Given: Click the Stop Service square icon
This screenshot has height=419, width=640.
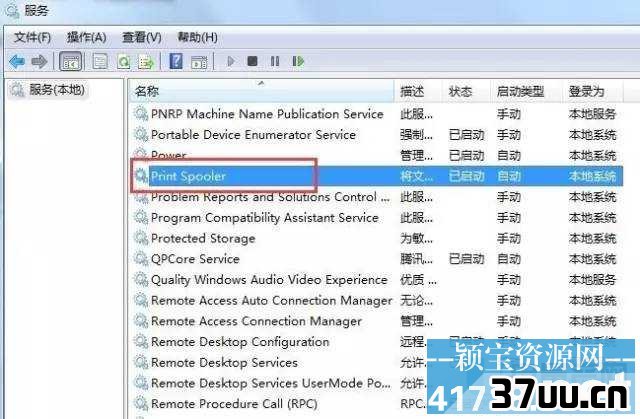Looking at the screenshot, I should tap(252, 61).
